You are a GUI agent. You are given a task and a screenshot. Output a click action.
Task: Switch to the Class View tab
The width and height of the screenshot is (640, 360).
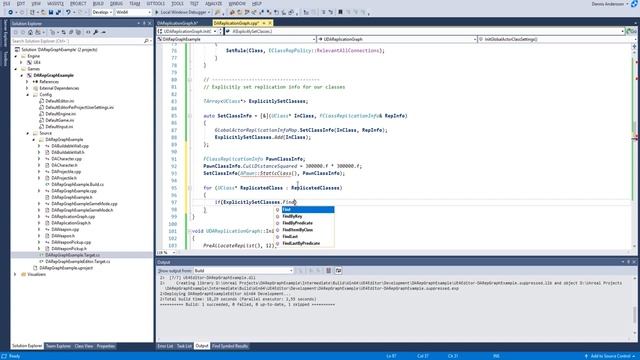(84, 346)
